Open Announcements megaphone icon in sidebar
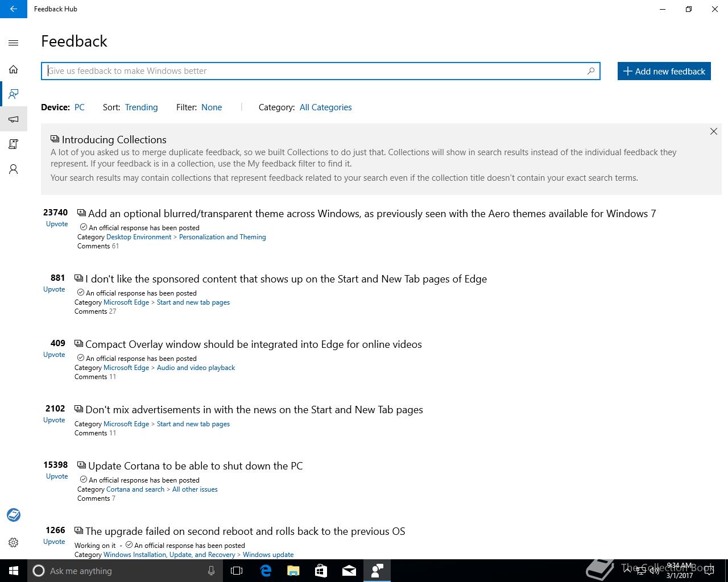The width and height of the screenshot is (728, 582). click(14, 119)
